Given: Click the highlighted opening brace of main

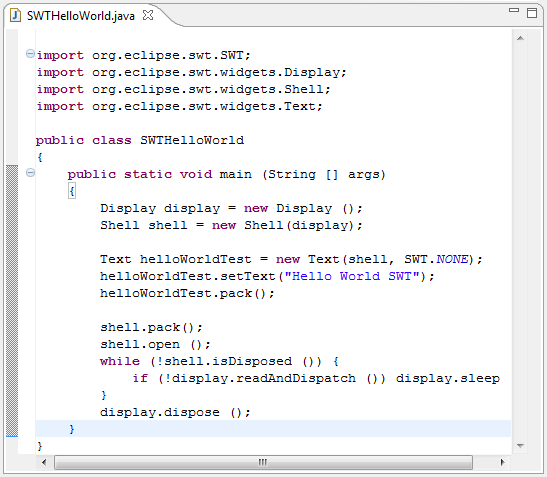Looking at the screenshot, I should (72, 191).
